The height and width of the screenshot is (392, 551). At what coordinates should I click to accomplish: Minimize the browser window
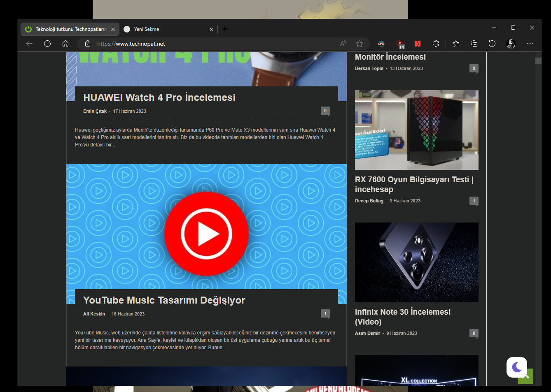tap(494, 28)
